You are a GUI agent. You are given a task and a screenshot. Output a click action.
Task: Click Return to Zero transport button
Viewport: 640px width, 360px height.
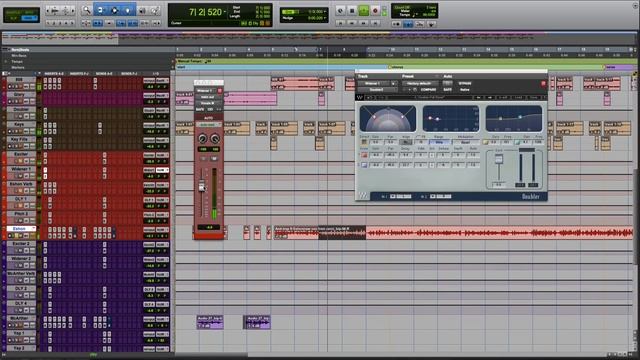coord(340,24)
